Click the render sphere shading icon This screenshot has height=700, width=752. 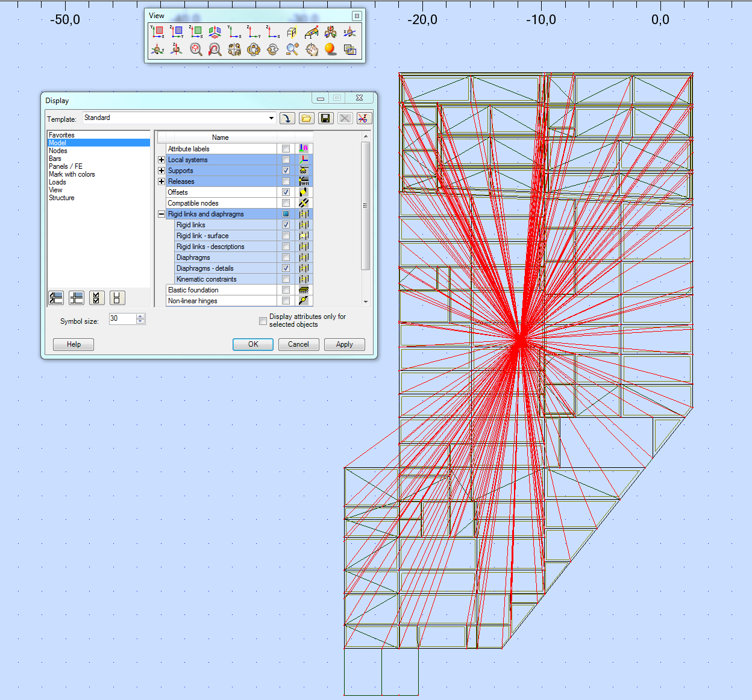tap(330, 49)
